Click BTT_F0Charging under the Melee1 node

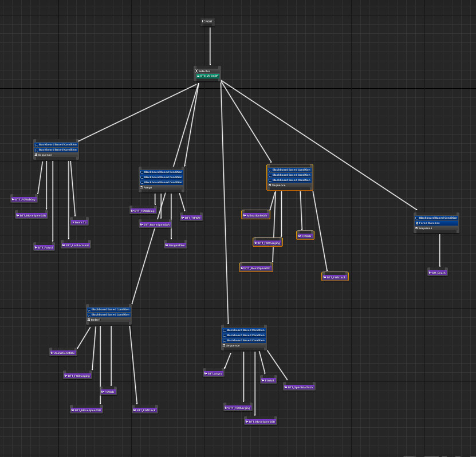(78, 376)
